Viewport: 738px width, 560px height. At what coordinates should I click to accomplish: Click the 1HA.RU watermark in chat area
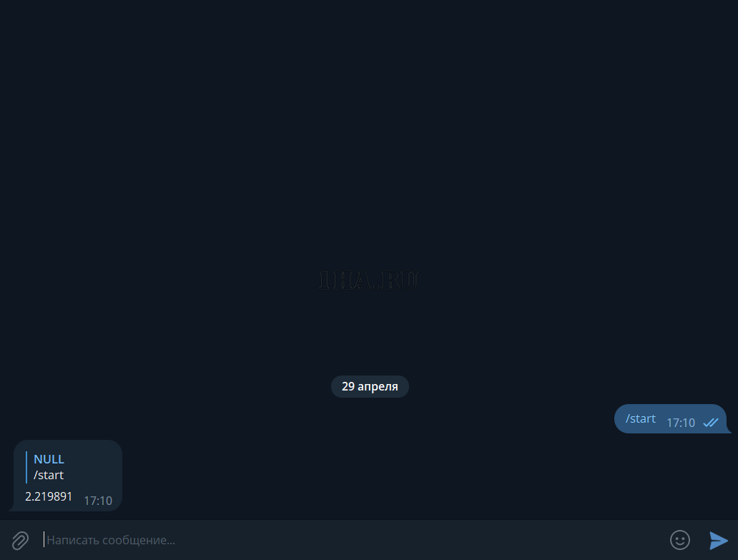coord(368,280)
